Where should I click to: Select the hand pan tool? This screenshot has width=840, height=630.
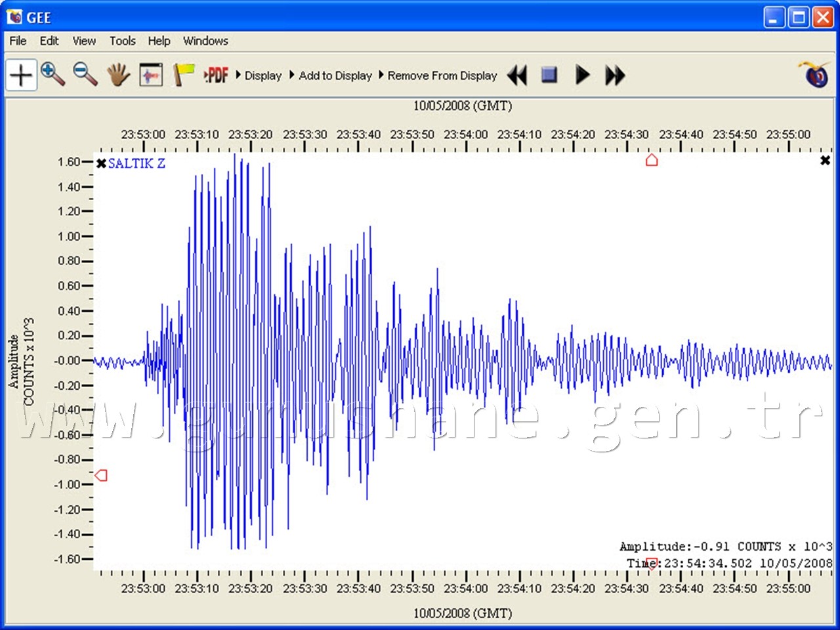coord(118,75)
